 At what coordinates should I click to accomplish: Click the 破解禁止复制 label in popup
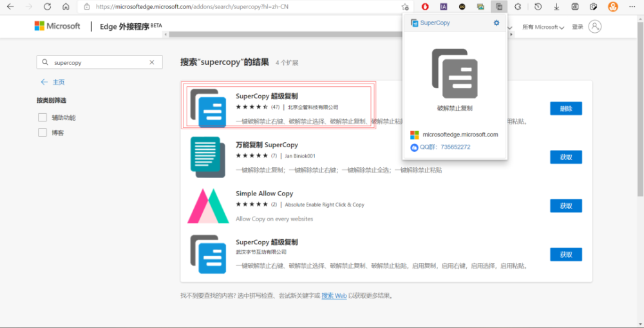click(x=455, y=109)
